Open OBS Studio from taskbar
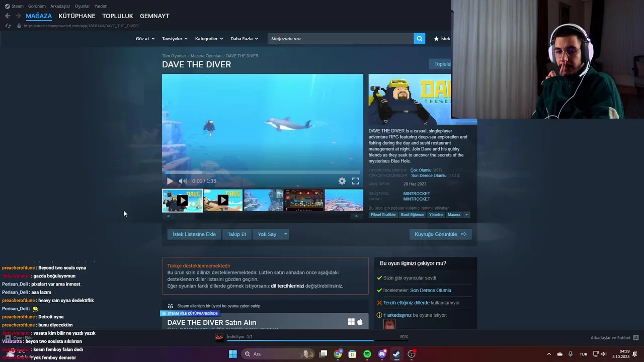Viewport: 644px width, 362px height. point(412,354)
